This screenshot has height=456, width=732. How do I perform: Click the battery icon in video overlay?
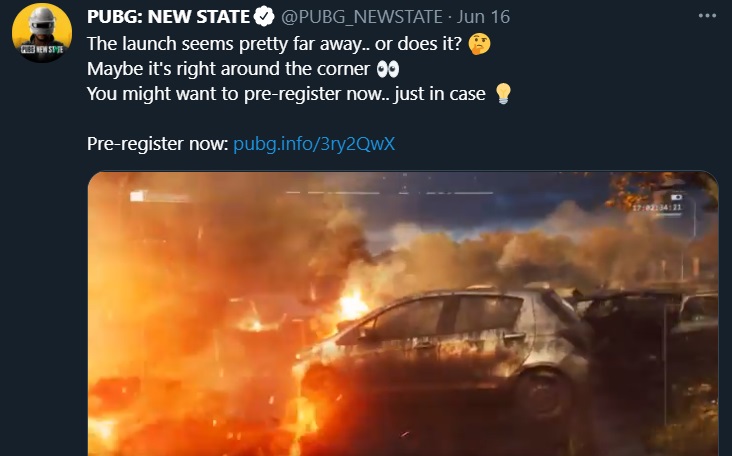[x=676, y=198]
